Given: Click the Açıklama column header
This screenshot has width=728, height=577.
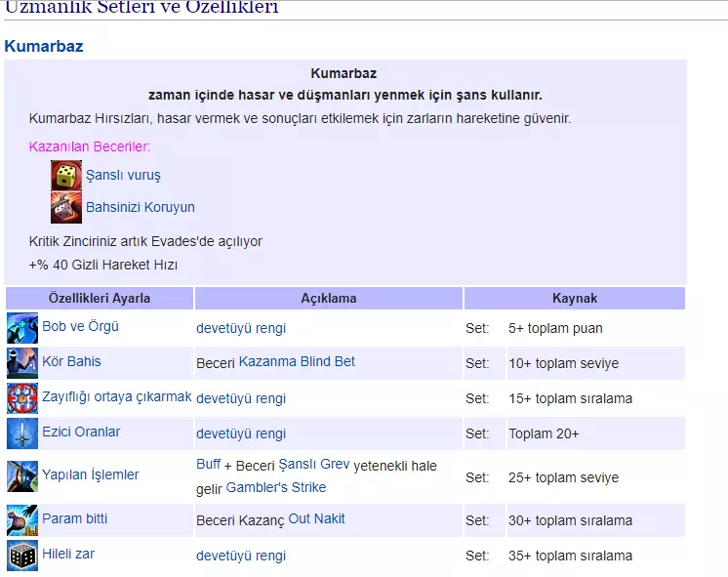Looking at the screenshot, I should [329, 298].
